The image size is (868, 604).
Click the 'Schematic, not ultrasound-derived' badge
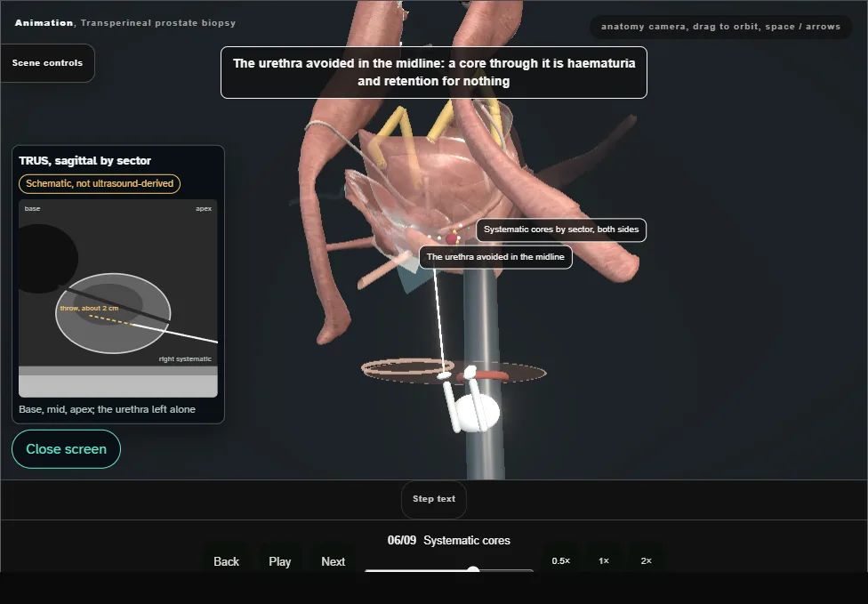tap(100, 184)
